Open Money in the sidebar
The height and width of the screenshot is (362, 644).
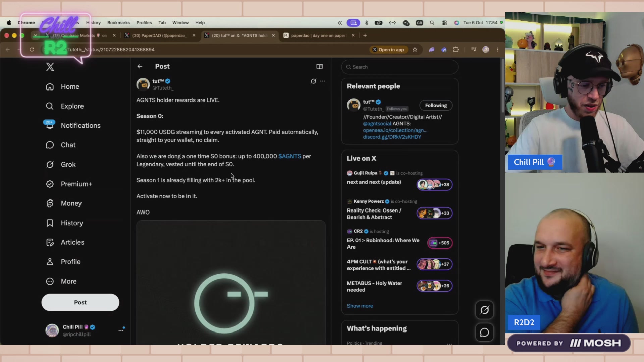click(x=64, y=203)
